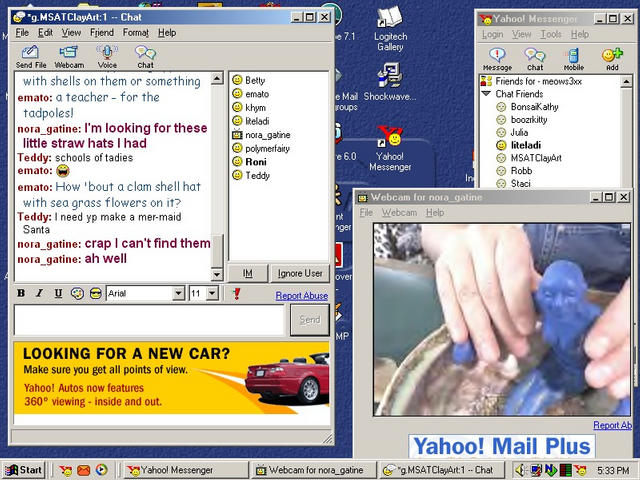Click the Send button
Screen dimensions: 640x480
point(310,320)
